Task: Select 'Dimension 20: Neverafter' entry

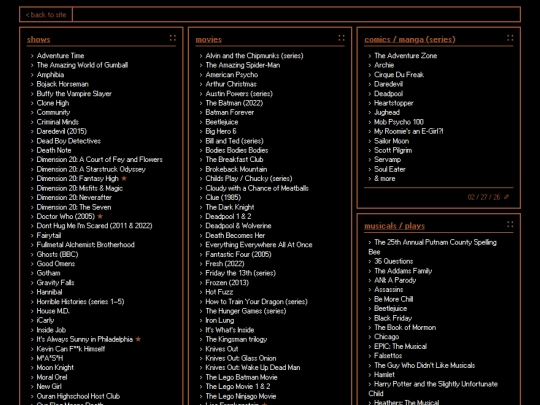Action: (x=74, y=197)
